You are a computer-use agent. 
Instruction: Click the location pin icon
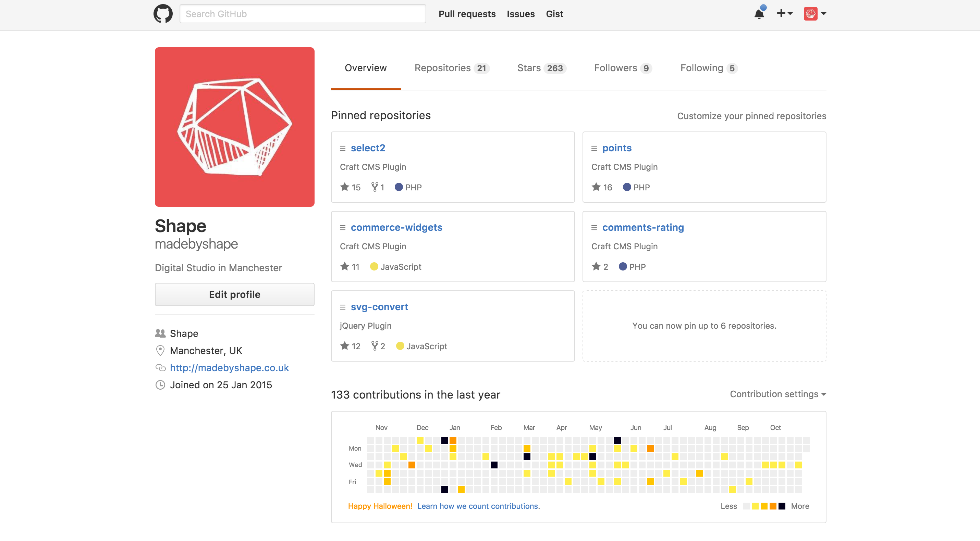pyautogui.click(x=160, y=350)
